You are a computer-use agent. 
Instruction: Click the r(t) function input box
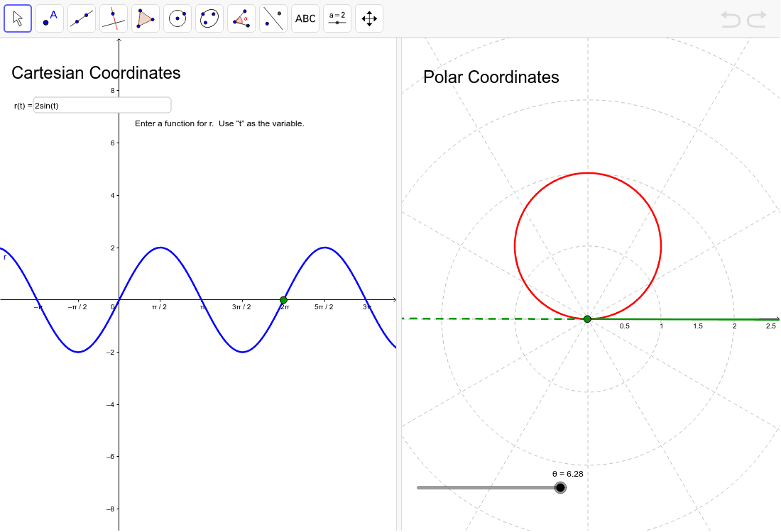102,106
